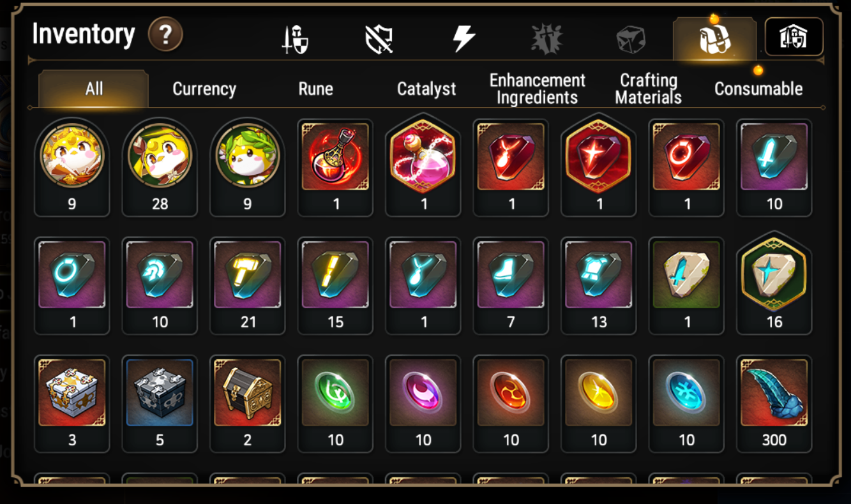
Task: Switch to the Crafting Materials tab
Action: [x=648, y=89]
